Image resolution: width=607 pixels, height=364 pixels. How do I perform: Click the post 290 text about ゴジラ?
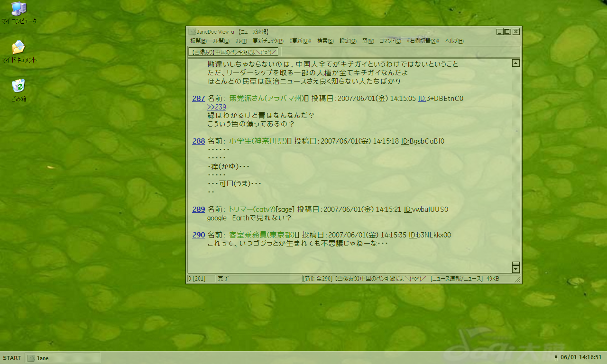[x=298, y=243]
